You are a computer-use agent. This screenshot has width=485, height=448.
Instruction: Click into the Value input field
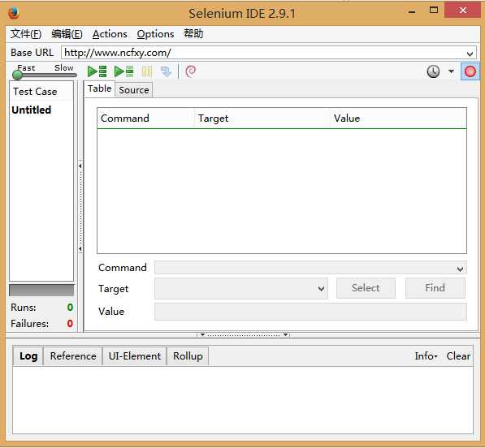(310, 312)
